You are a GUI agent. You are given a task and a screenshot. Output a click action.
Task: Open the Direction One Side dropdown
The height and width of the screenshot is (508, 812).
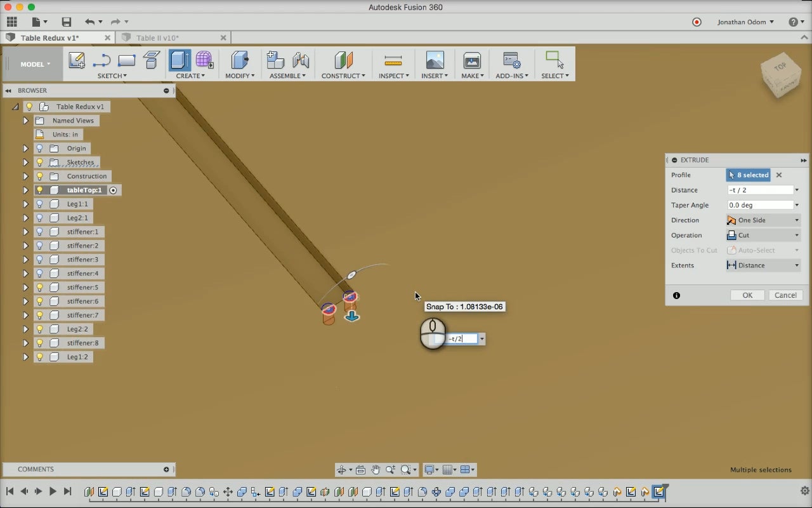click(763, 220)
